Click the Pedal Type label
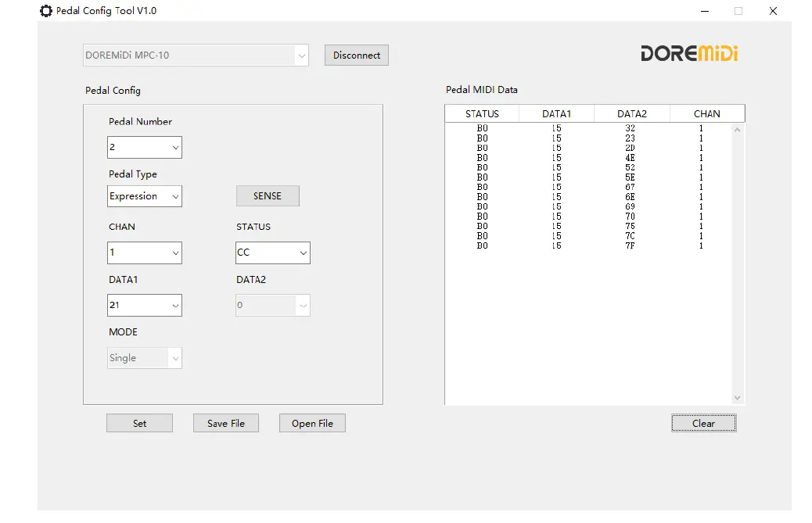Viewport: 812px width, 523px height. [132, 174]
